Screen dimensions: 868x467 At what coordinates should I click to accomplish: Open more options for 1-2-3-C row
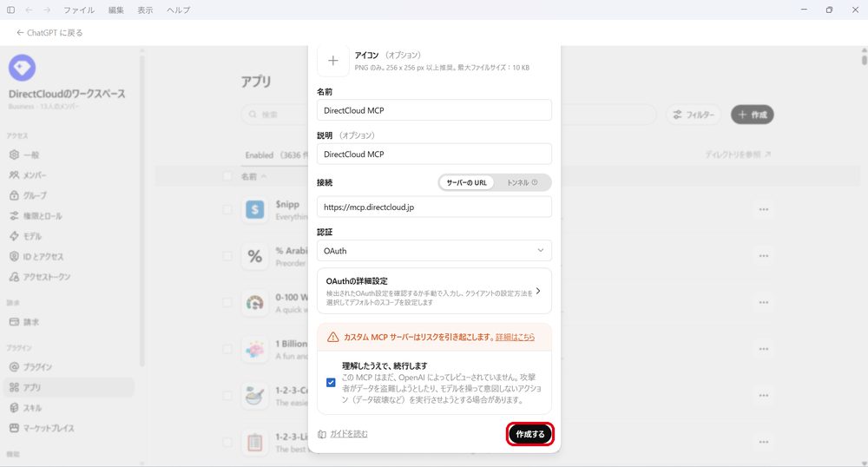(x=764, y=396)
